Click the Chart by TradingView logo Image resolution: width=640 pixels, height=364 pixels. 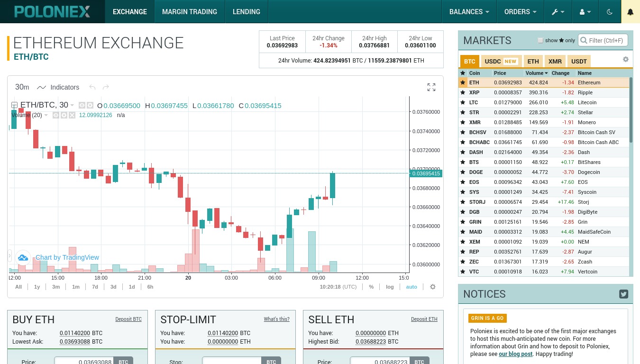23,257
